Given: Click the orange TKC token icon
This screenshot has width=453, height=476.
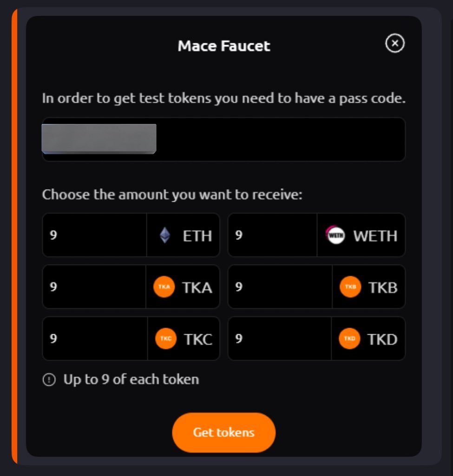Looking at the screenshot, I should tap(166, 338).
